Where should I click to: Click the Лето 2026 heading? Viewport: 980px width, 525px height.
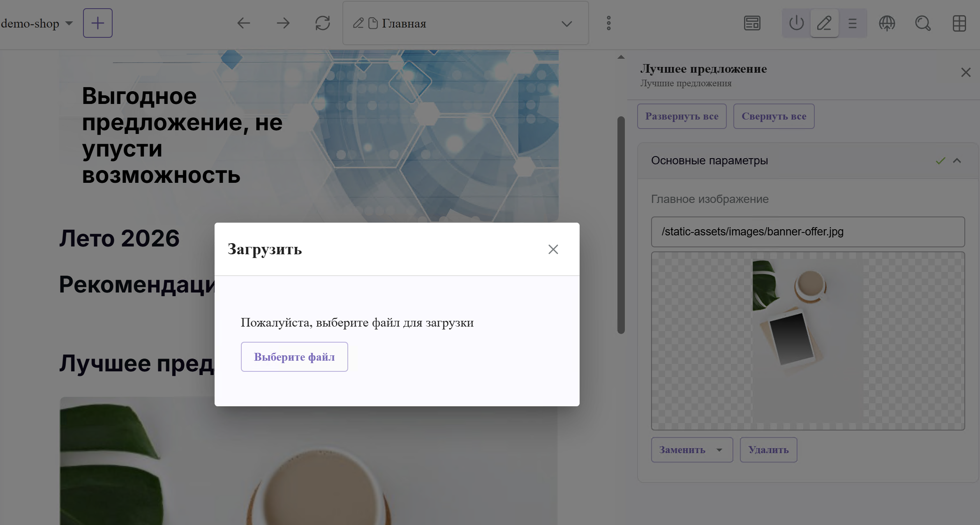pyautogui.click(x=119, y=238)
